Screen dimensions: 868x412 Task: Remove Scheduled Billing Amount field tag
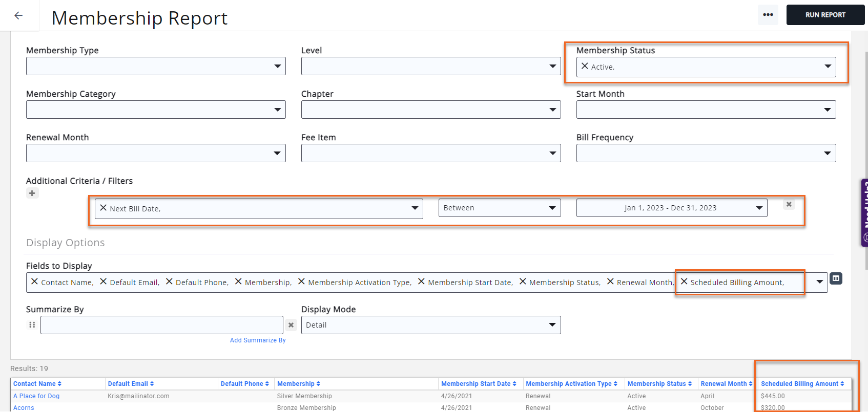[684, 282]
